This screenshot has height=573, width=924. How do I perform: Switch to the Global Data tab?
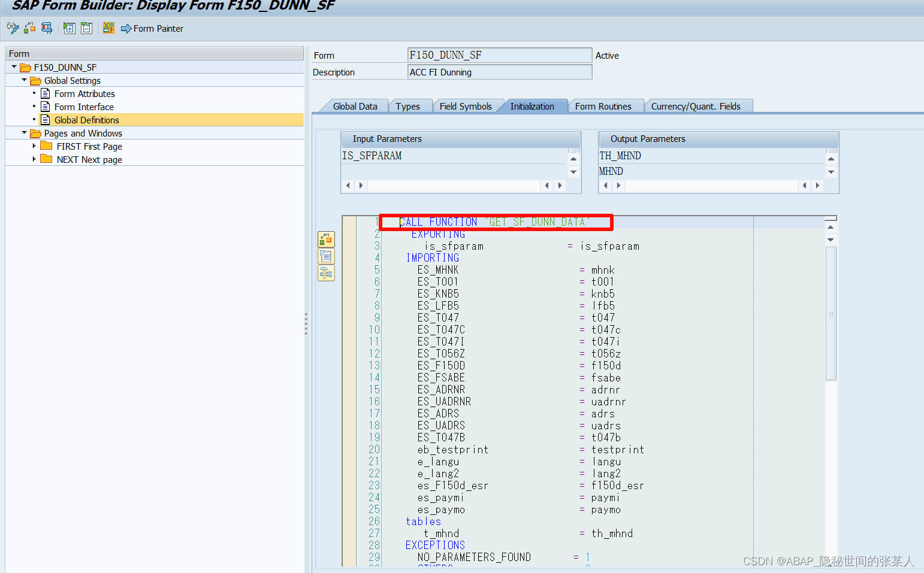(x=355, y=106)
